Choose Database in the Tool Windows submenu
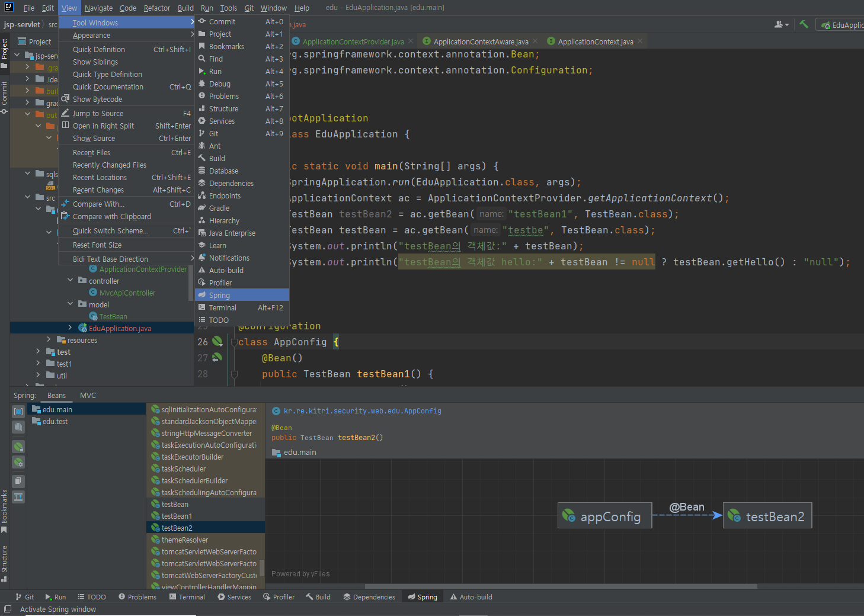This screenshot has height=616, width=864. pos(242,171)
